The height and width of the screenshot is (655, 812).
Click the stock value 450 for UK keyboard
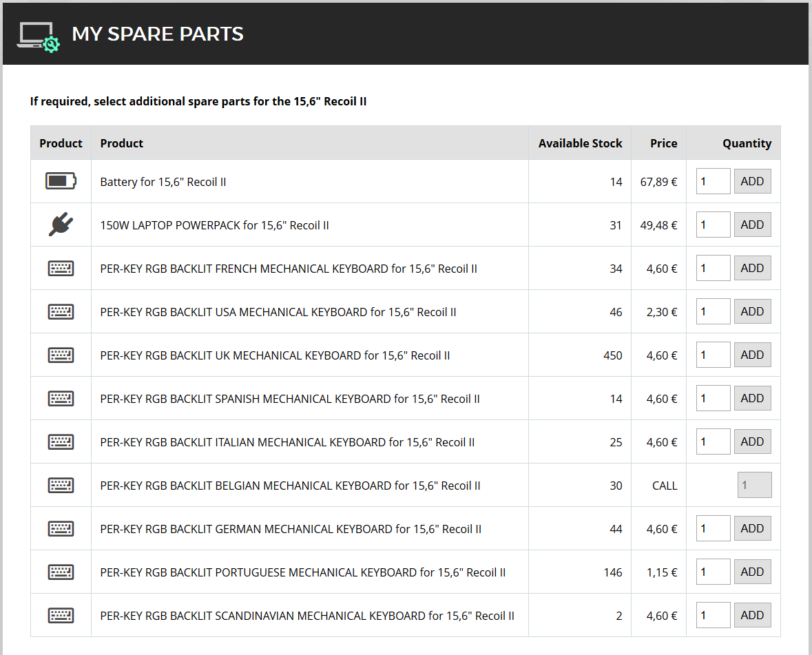tap(613, 356)
